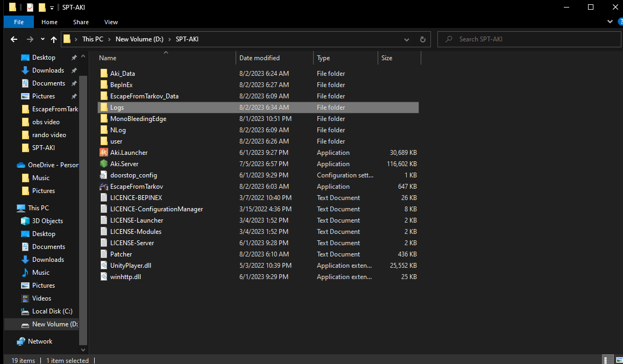Open the Recent locations dropdown arrow
623x364 pixels.
(x=43, y=39)
